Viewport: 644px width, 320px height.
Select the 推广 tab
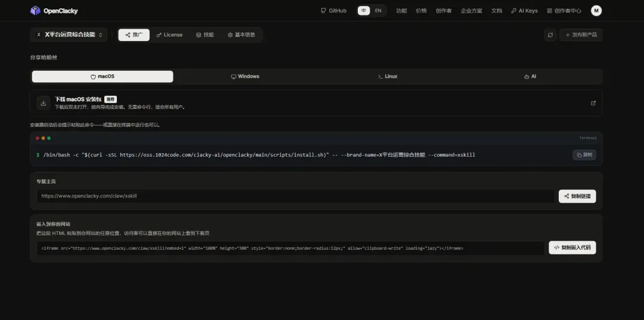134,35
